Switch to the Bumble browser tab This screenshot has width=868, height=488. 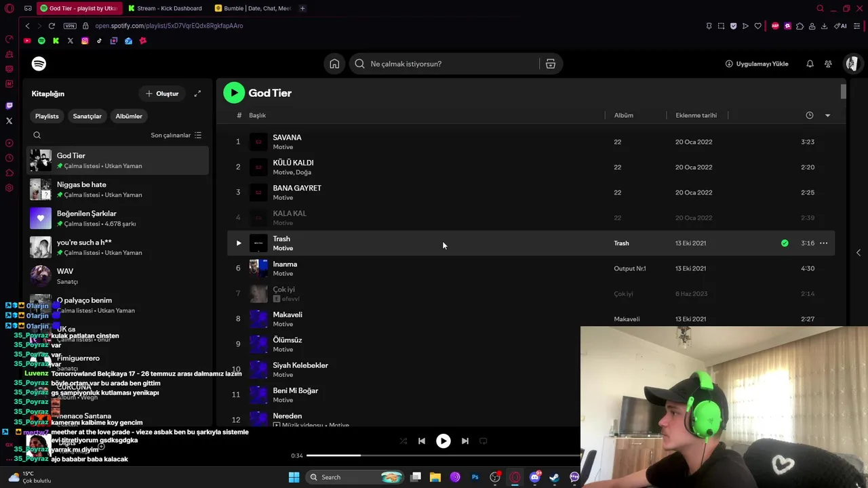[252, 8]
